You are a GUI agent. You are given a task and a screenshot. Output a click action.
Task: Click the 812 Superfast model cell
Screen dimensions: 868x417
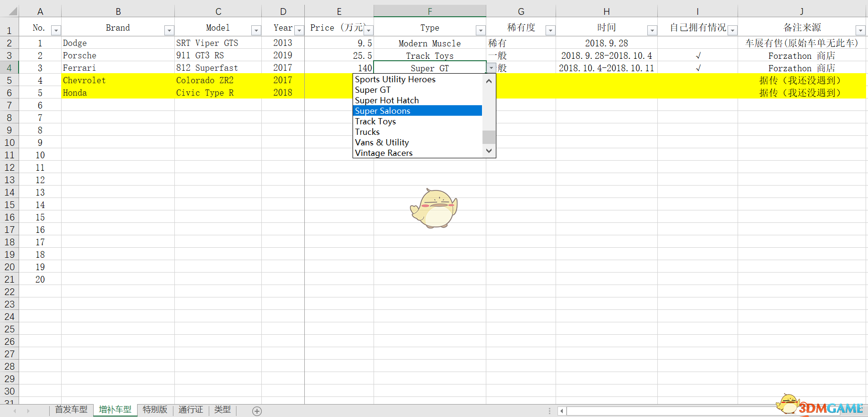click(218, 68)
